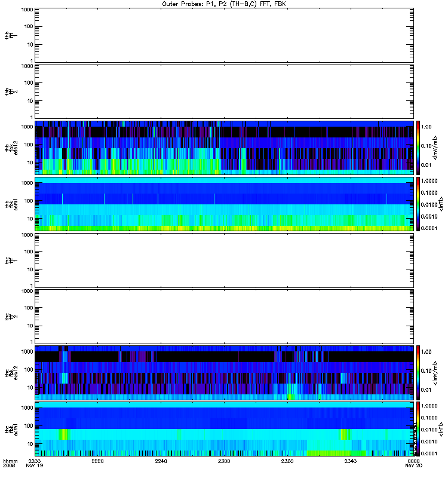Click inside the thb fbk edc12 spectrogram
Viewport: 448px width, 478px height.
point(224,148)
